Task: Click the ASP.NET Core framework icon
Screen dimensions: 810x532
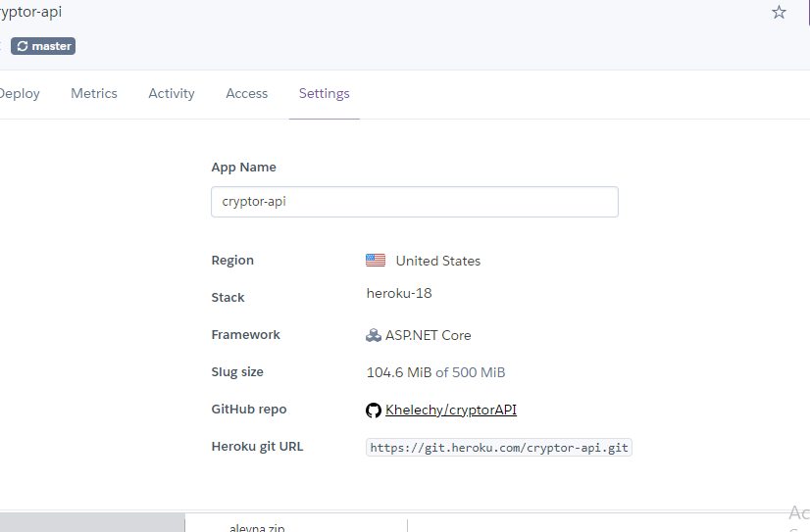Action: coord(374,335)
